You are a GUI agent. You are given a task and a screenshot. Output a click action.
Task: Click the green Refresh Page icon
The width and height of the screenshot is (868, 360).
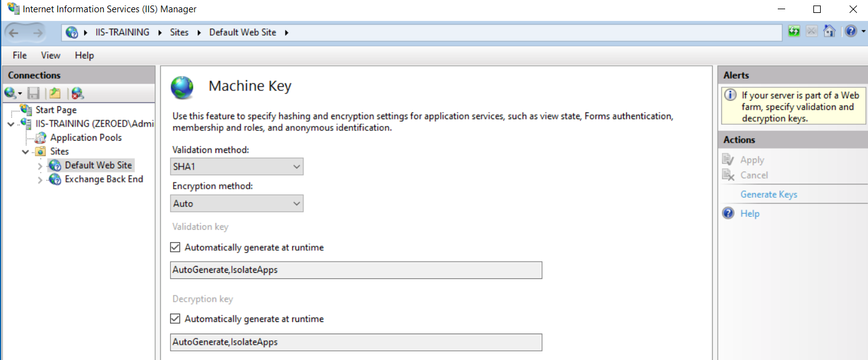794,31
